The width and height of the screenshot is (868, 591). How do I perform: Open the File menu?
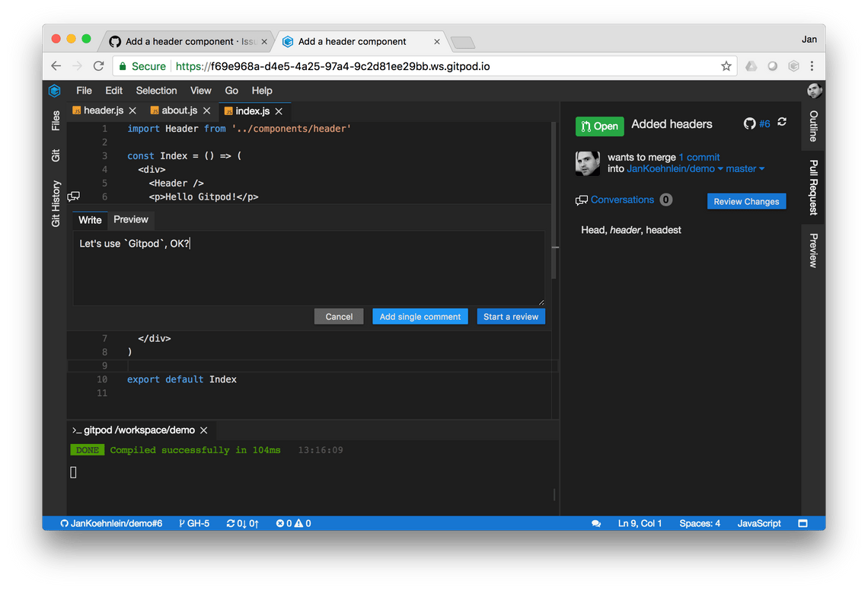click(85, 91)
